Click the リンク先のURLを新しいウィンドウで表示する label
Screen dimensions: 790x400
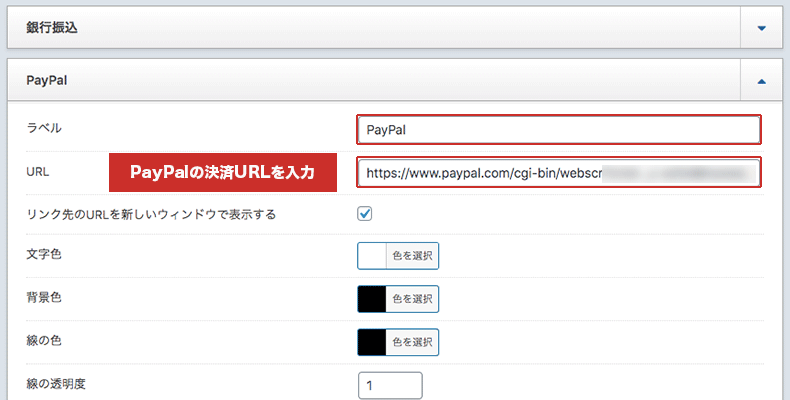pos(151,214)
